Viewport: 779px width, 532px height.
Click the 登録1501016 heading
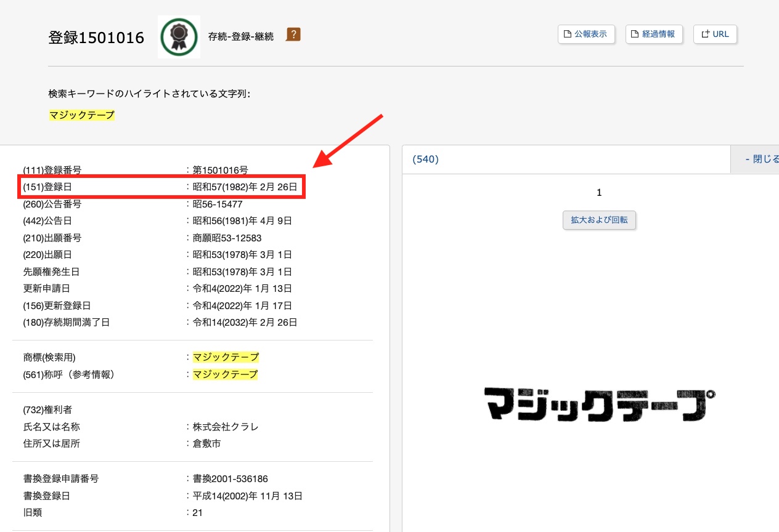(96, 38)
